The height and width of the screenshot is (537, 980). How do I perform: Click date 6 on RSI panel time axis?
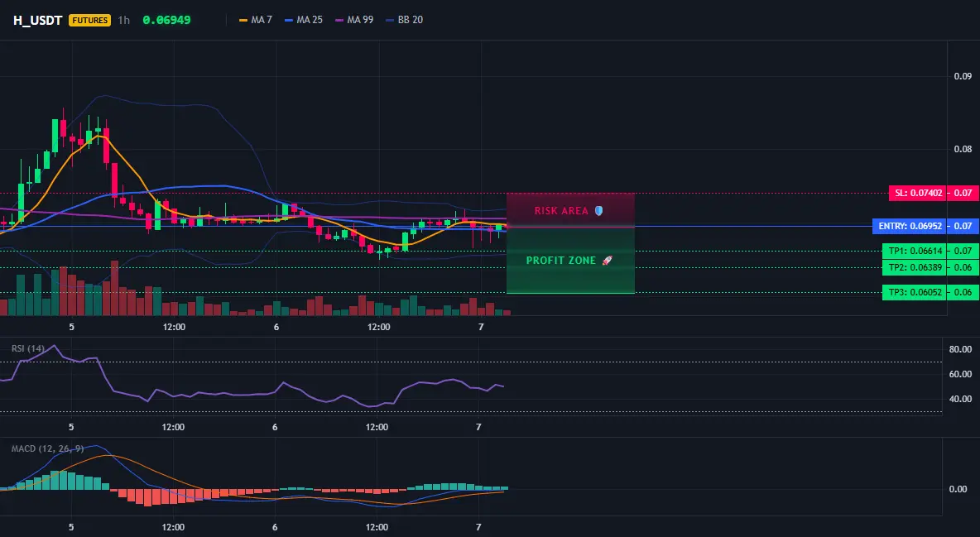tap(275, 427)
